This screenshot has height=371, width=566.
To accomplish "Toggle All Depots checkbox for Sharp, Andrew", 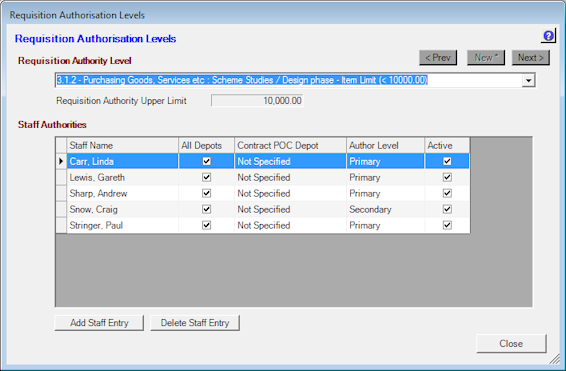I will pos(206,193).
